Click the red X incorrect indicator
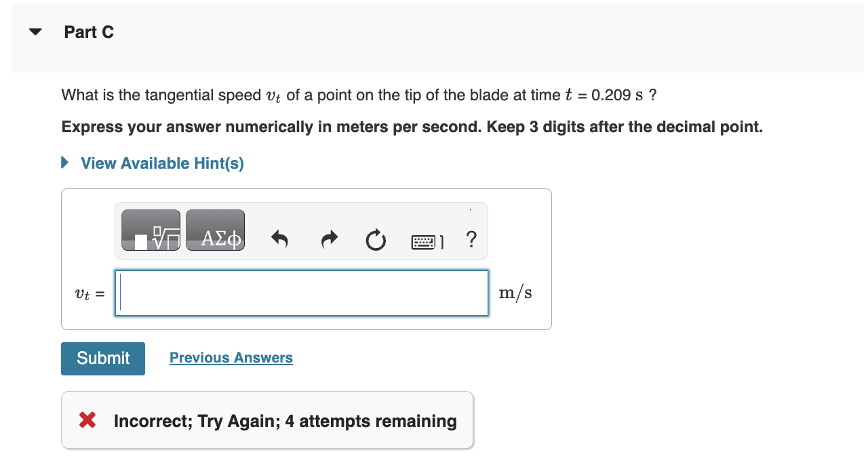The width and height of the screenshot is (868, 473). [x=86, y=419]
